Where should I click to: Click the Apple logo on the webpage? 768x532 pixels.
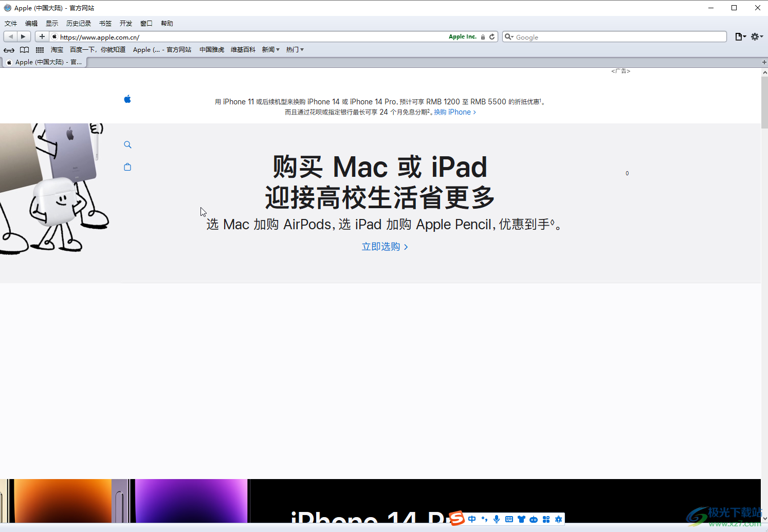[x=127, y=99]
